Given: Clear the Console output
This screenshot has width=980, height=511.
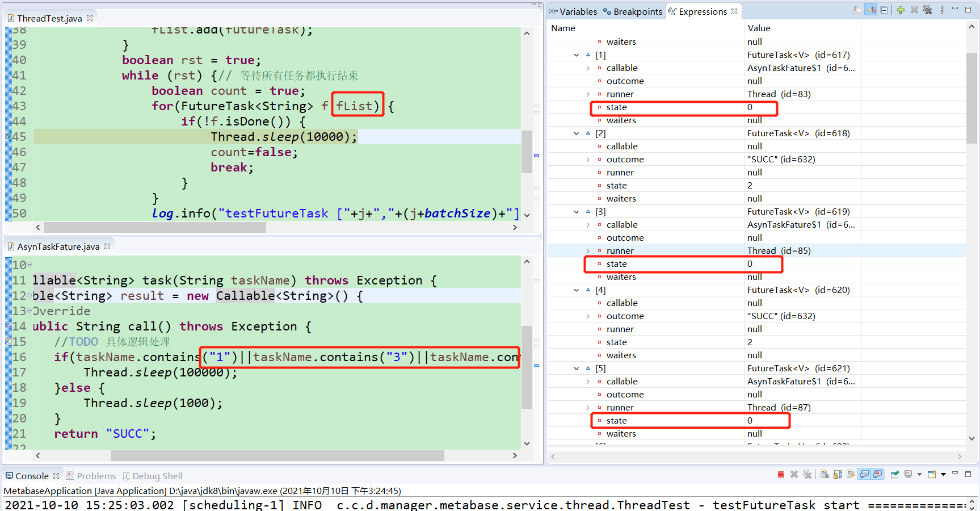Looking at the screenshot, I should point(825,475).
